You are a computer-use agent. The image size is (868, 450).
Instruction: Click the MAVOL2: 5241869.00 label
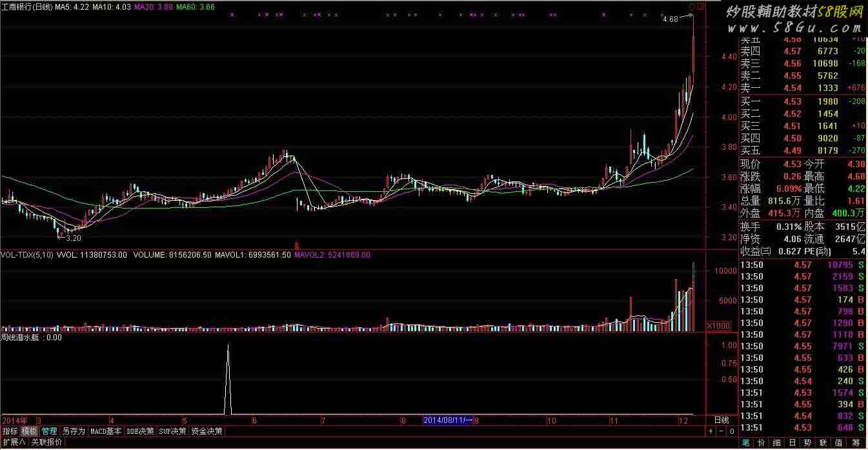tap(332, 255)
